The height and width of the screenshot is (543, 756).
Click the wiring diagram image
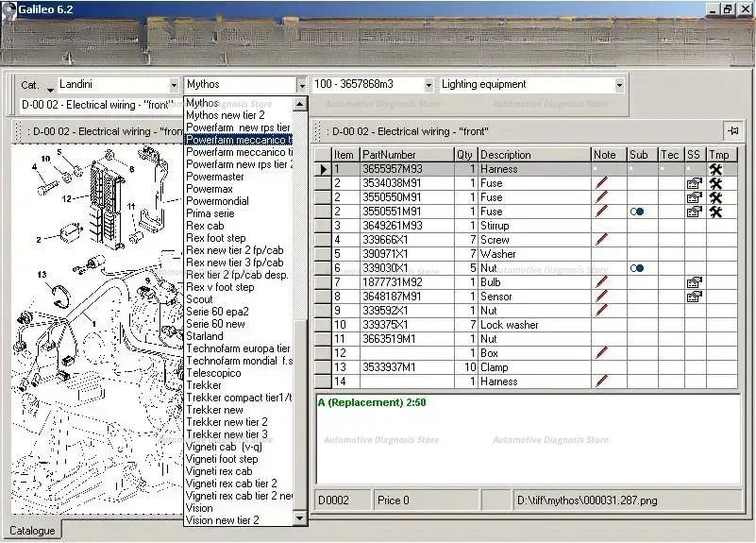pos(96,328)
